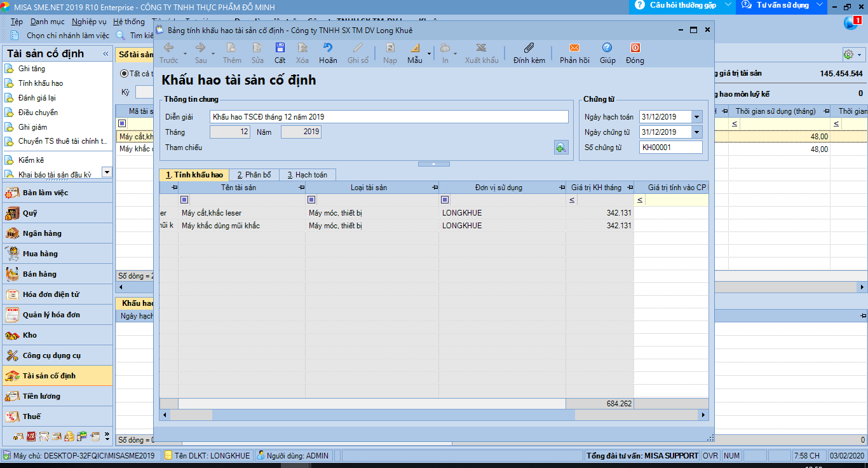Screen dimensions: 868x468
Task: Click the Sau (next) toolbar icon
Action: 200,48
